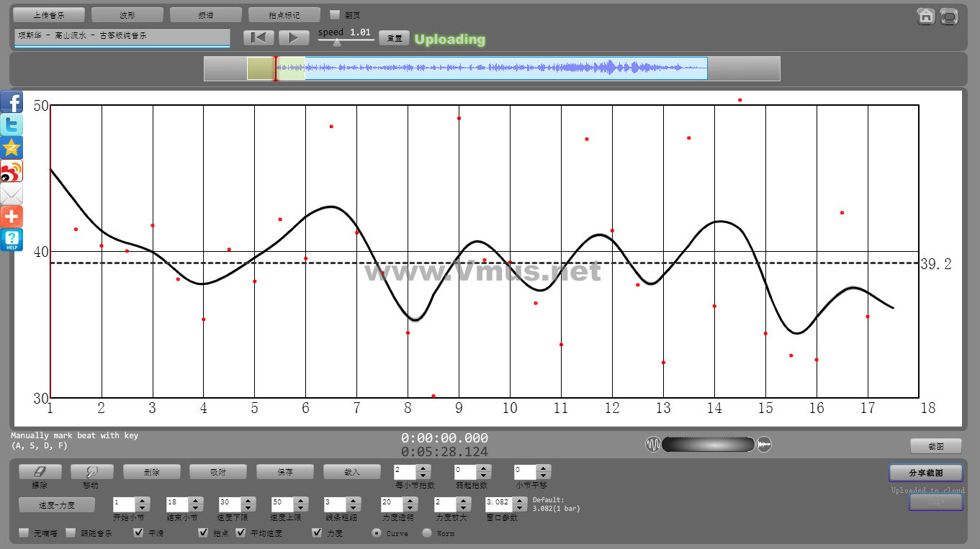
Task: Click the home icon at top right
Action: click(926, 16)
